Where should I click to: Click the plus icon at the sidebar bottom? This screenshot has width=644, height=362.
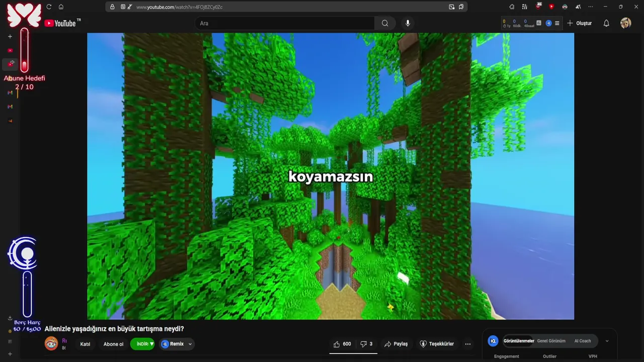10,354
